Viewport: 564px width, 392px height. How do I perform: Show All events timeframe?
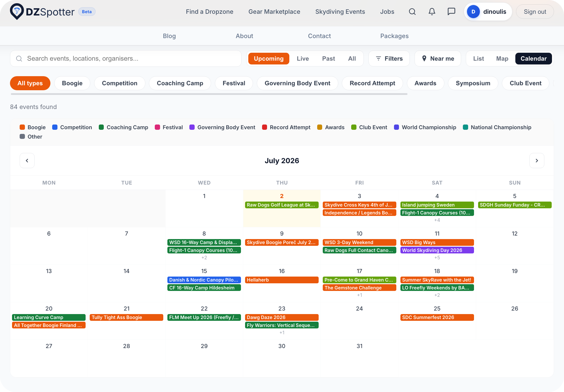(352, 59)
